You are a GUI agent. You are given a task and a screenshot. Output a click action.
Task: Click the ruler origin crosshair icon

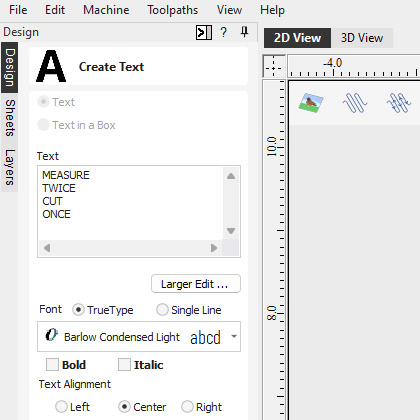pos(274,66)
